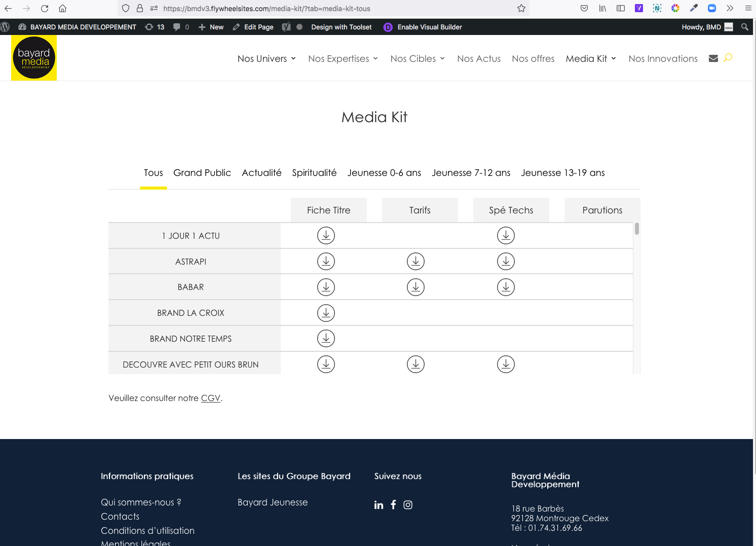Select the Tous tab

pyautogui.click(x=154, y=173)
